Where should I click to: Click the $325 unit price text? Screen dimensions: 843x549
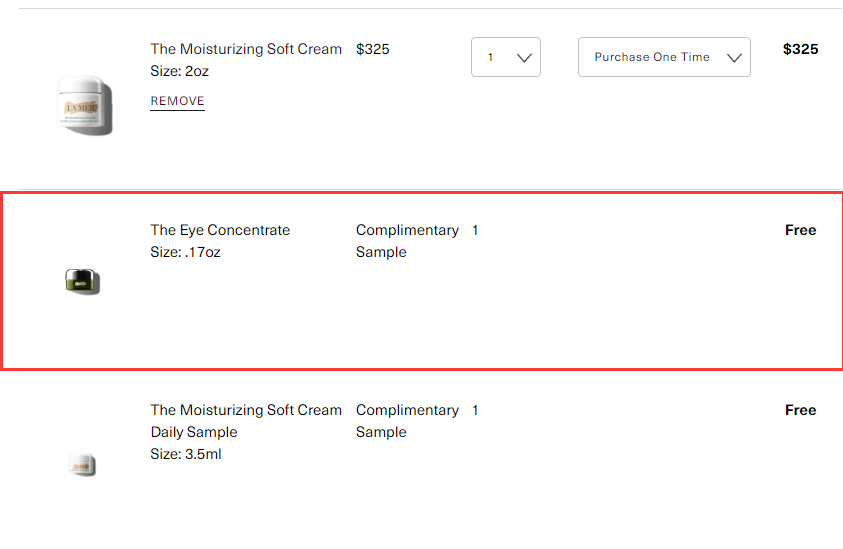click(x=373, y=49)
